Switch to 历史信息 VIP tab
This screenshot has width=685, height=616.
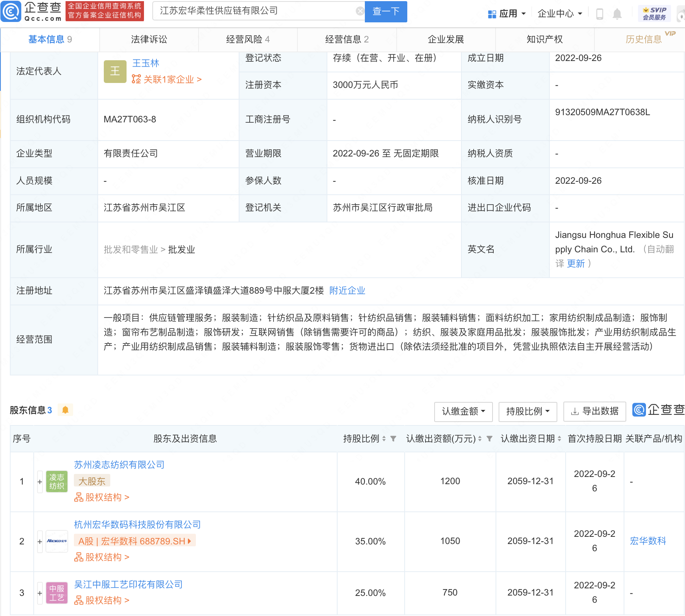(644, 39)
